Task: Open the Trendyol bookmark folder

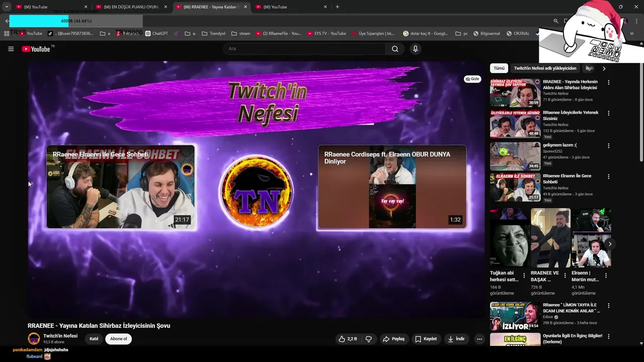Action: (214, 34)
